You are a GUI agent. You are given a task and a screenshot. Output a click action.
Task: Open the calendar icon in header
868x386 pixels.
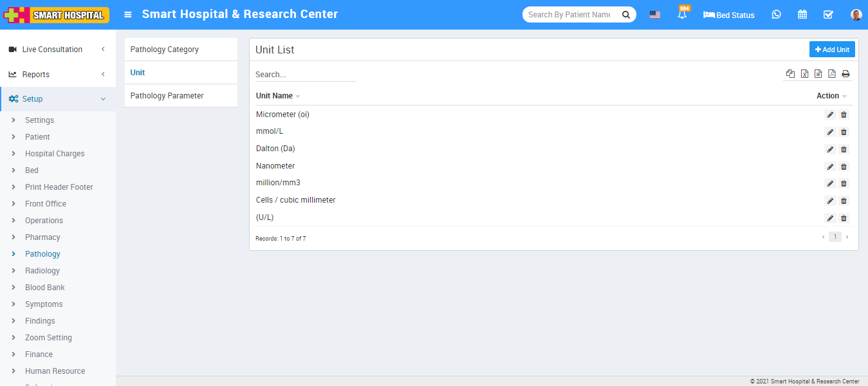[802, 15]
